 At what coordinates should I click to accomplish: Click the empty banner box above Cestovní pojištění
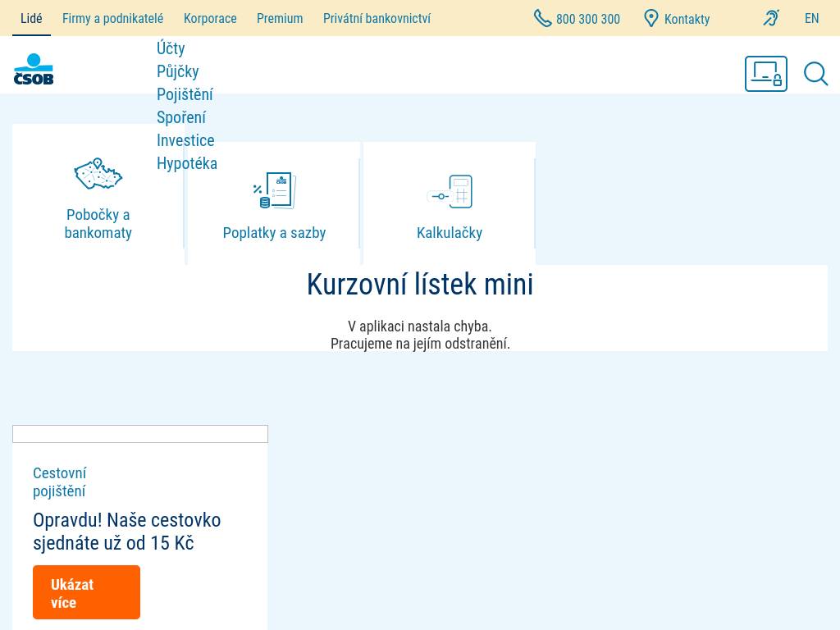pyautogui.click(x=140, y=434)
